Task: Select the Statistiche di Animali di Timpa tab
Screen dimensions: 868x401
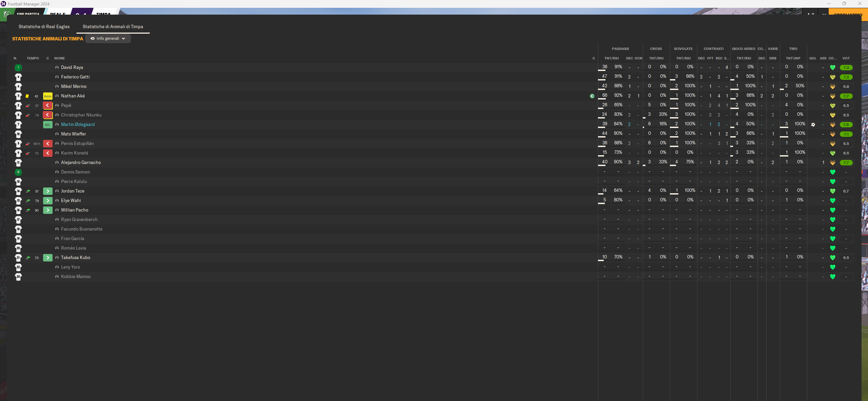Action: click(113, 26)
